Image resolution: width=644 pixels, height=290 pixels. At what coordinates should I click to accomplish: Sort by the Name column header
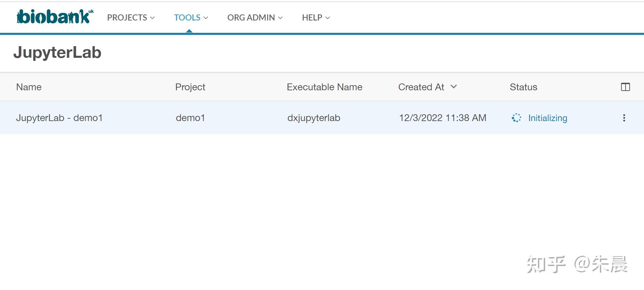click(x=29, y=87)
